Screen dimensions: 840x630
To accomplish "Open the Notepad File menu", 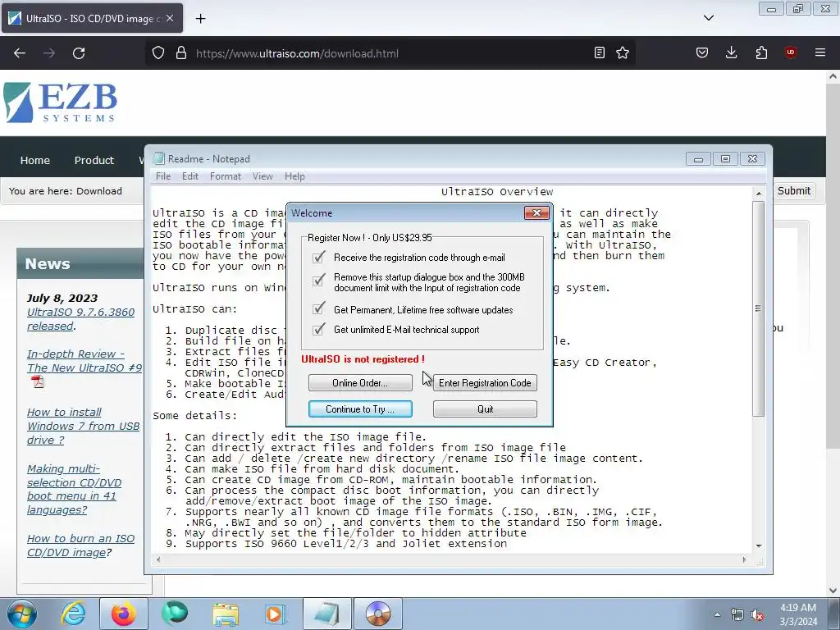I will 163,176.
